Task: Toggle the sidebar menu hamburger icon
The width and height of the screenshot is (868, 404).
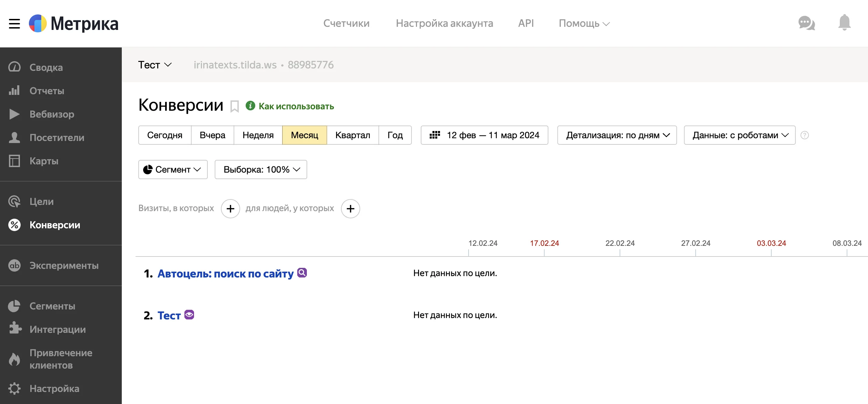Action: pyautogui.click(x=15, y=23)
